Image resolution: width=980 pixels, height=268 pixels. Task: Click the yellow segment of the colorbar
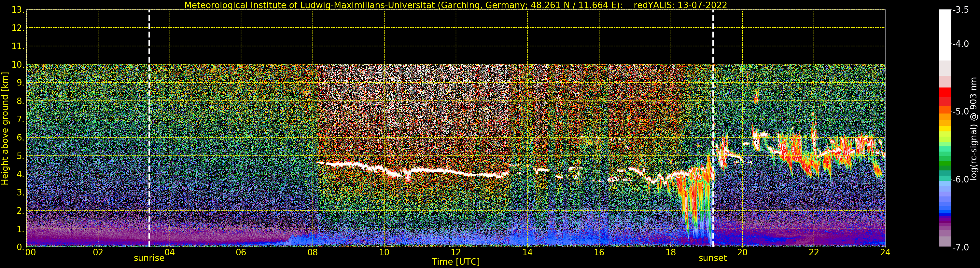pos(945,129)
